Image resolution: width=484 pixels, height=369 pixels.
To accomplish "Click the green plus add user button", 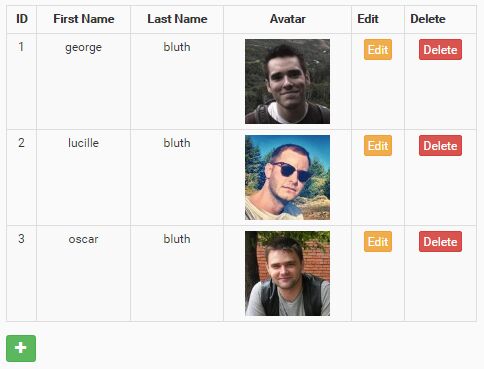I will pos(21,348).
